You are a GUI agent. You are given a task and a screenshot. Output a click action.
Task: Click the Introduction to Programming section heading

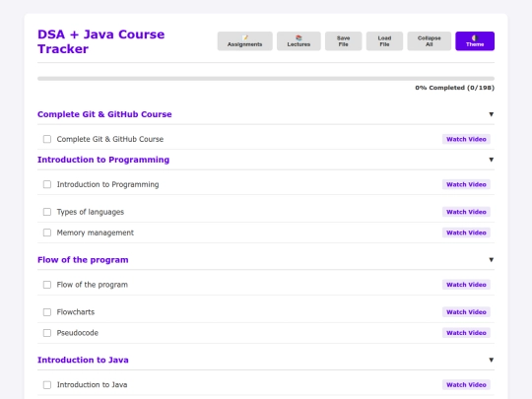click(x=103, y=160)
